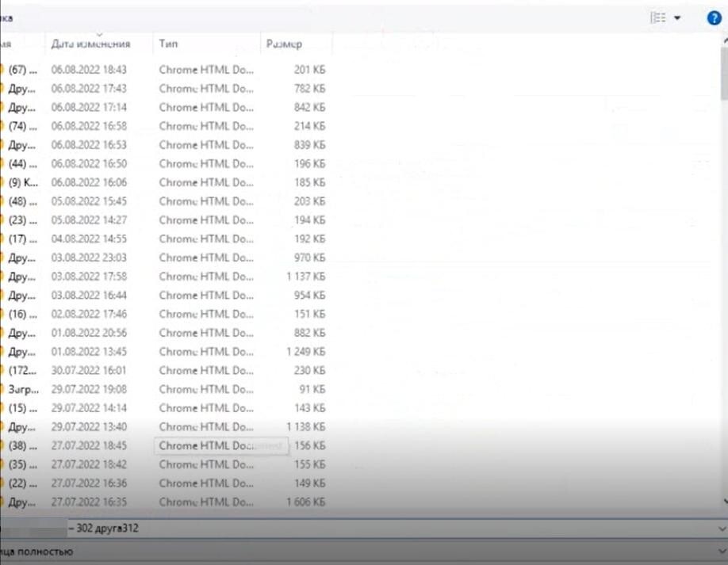Select file dated 06.08.2022 17:43
The width and height of the screenshot is (728, 565).
click(89, 88)
